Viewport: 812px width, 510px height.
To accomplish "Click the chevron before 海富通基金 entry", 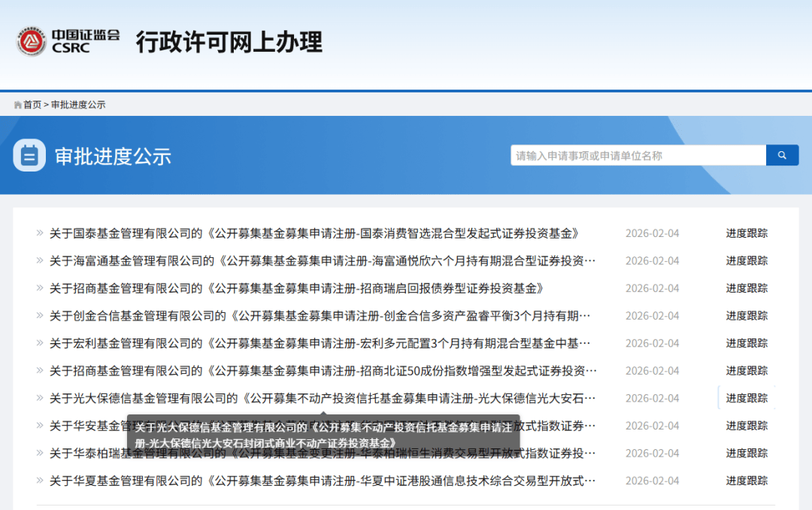I will click(40, 260).
